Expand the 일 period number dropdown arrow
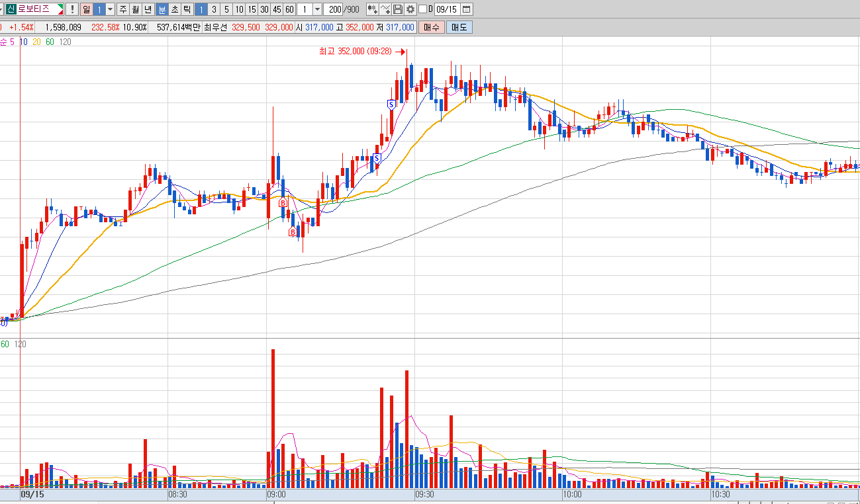 pyautogui.click(x=110, y=9)
